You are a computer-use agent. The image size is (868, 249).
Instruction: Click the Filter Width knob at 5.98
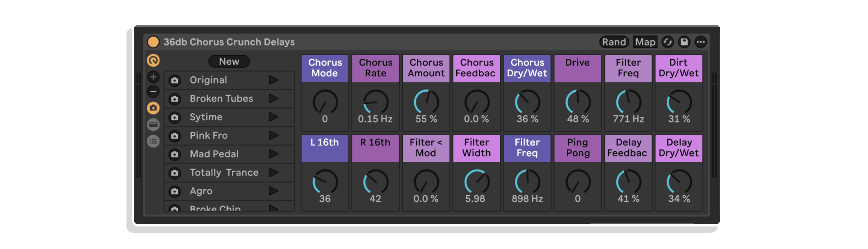tap(477, 182)
